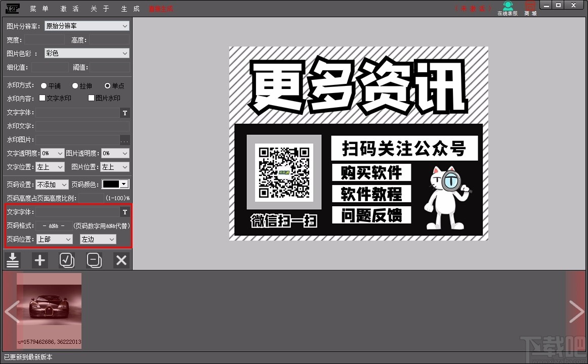Open the 商城 store icon
This screenshot has height=364, width=588.
530,8
